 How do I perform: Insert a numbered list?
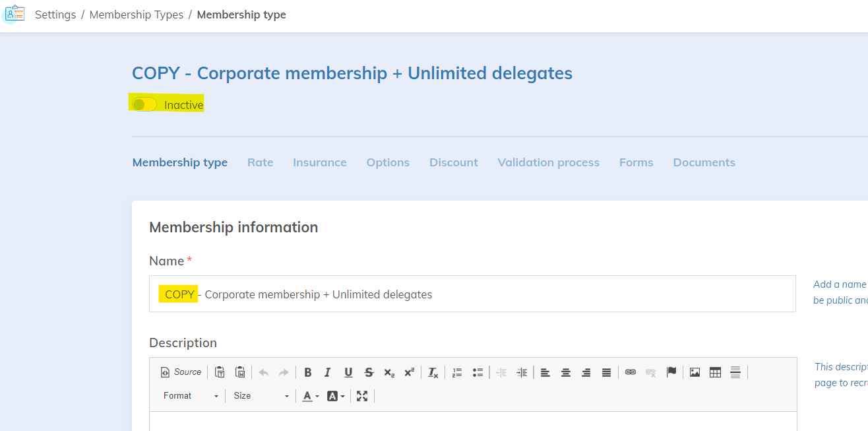(457, 372)
